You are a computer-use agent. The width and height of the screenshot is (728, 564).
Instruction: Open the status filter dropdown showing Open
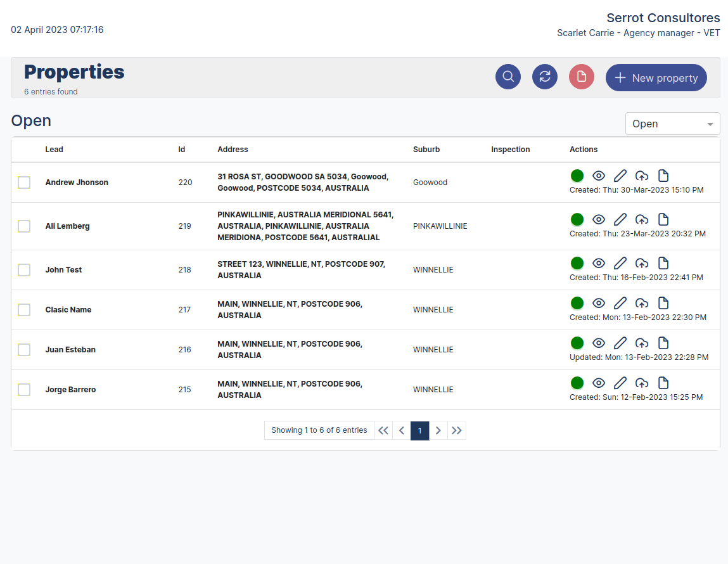pos(672,124)
